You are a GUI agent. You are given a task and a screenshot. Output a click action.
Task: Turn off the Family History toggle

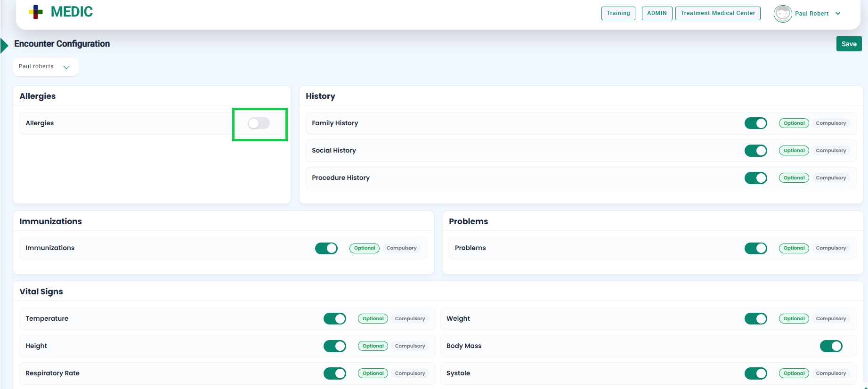(755, 123)
